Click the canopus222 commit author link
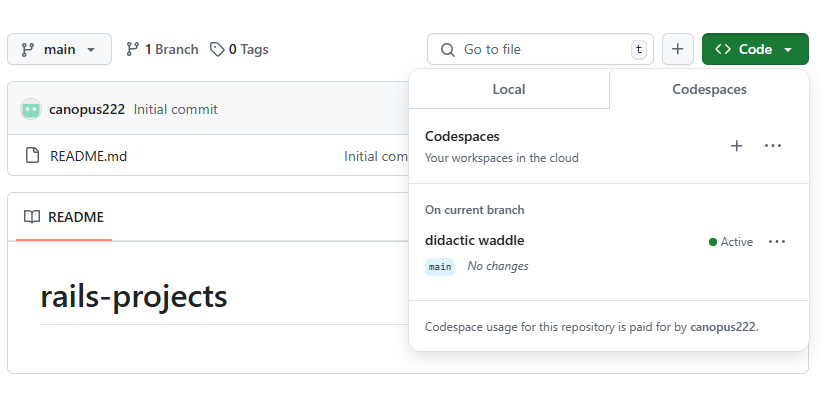This screenshot has width=821, height=412. coord(87,109)
